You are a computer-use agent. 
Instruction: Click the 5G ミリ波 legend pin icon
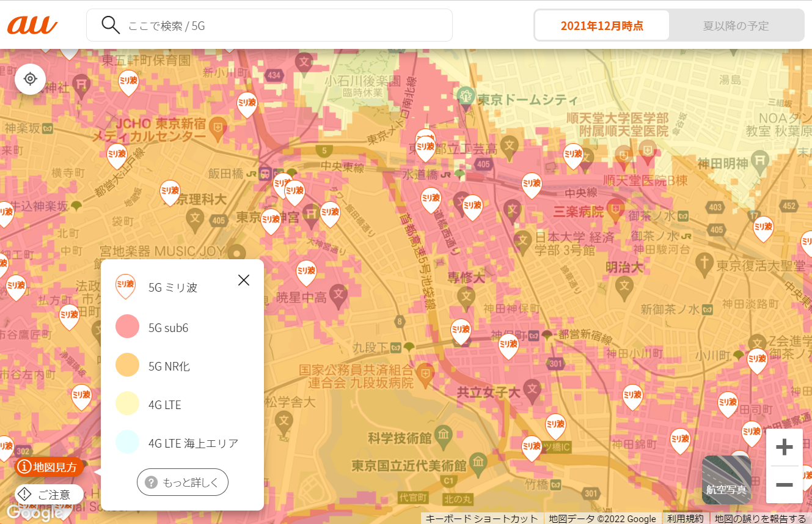point(125,286)
